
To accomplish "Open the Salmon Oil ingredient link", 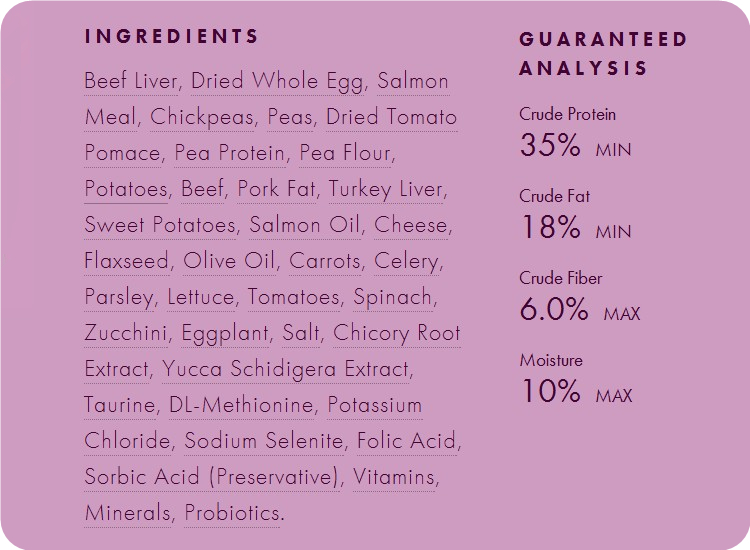I will [304, 225].
